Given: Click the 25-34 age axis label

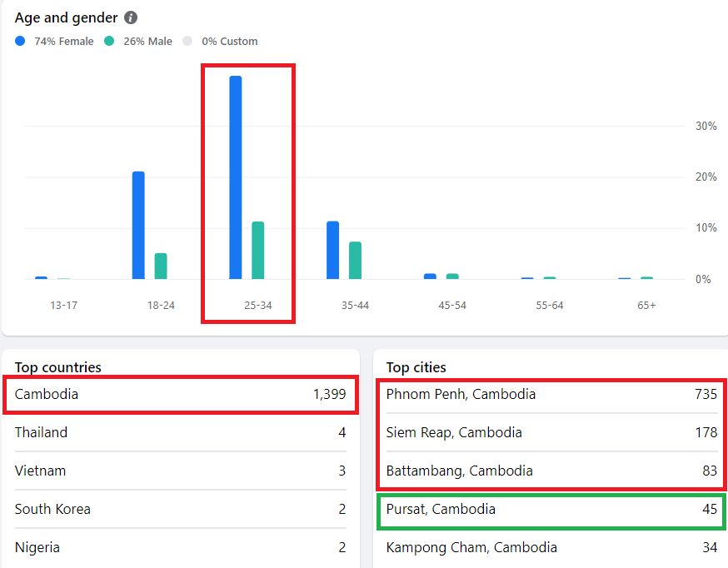Looking at the screenshot, I should [258, 306].
